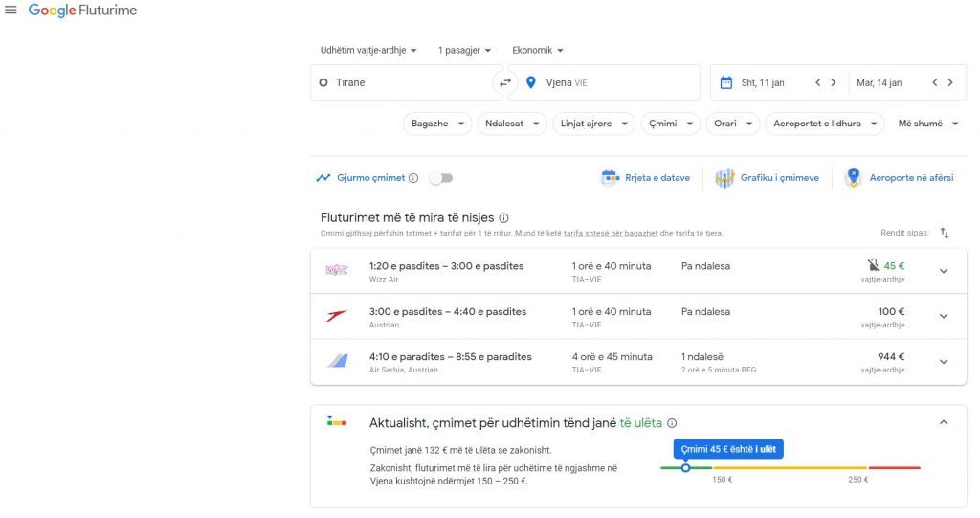Image resolution: width=980 pixels, height=518 pixels.
Task: Click info icon next to Gjurmo çmimet
Action: pos(413,178)
